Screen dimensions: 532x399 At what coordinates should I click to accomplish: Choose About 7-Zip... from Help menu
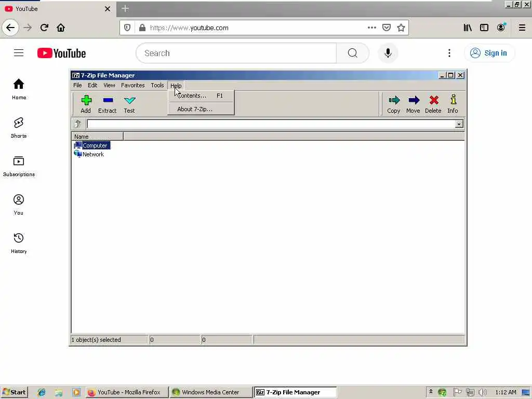click(x=201, y=109)
